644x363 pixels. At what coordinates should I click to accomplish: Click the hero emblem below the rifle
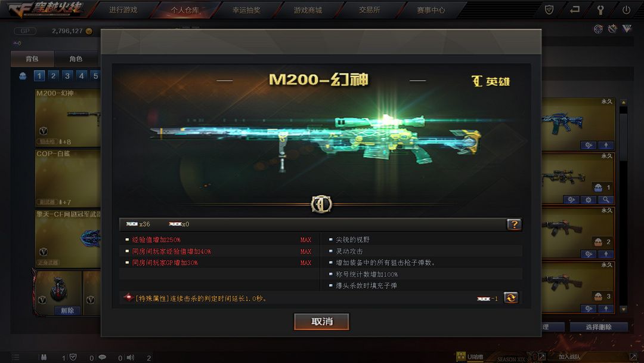pyautogui.click(x=321, y=204)
